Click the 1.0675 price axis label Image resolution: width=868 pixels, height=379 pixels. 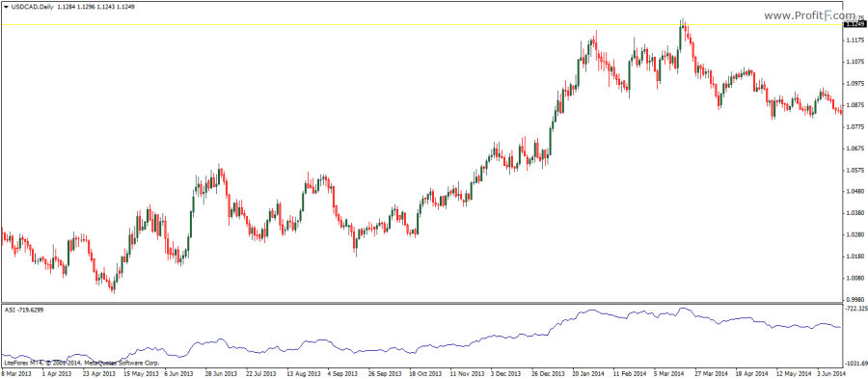[x=855, y=149]
